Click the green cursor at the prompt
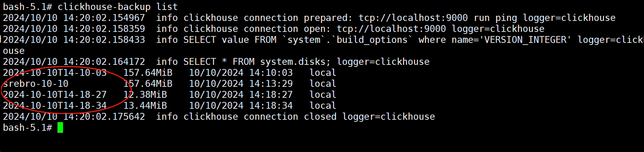Viewport: 644px width, 152px height. pos(60,128)
